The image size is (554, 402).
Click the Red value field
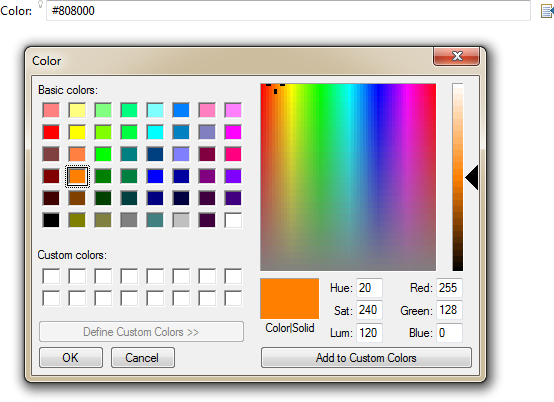(449, 288)
